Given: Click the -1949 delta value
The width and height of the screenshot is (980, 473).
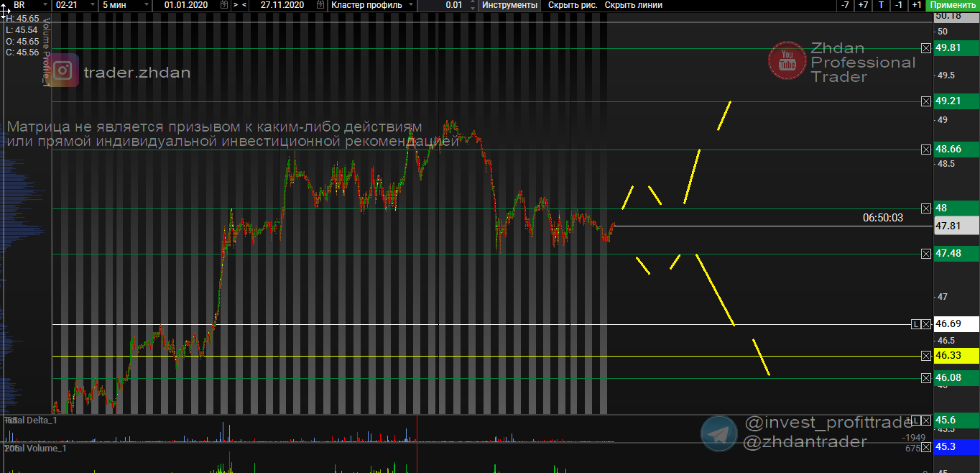Looking at the screenshot, I should (914, 438).
